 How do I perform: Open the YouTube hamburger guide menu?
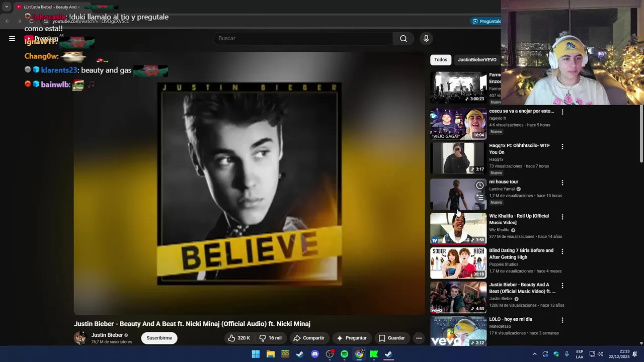click(x=12, y=39)
